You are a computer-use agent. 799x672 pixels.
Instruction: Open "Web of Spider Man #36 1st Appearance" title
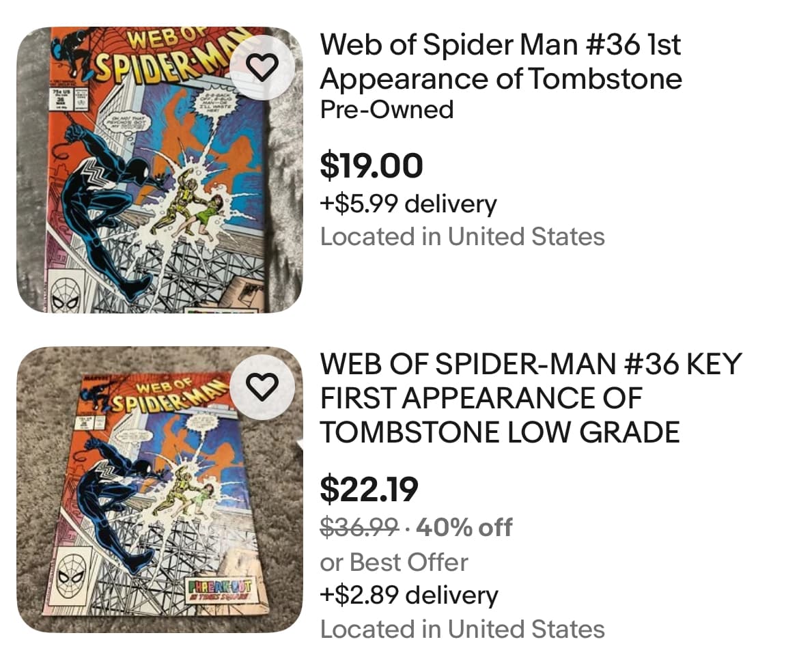(501, 62)
